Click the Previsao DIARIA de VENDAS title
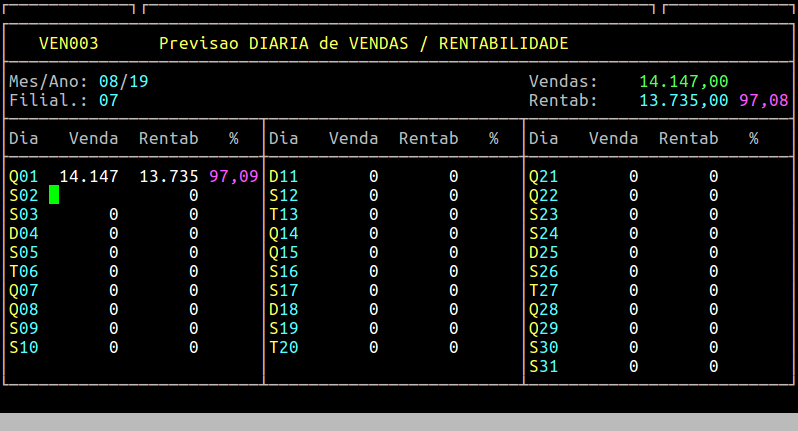798x431 pixels. point(363,43)
